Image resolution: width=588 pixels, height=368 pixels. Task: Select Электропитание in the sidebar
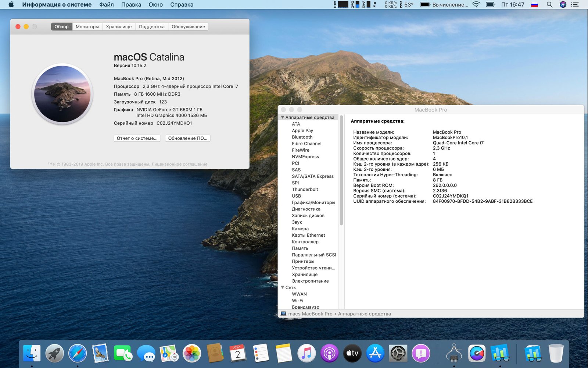310,281
